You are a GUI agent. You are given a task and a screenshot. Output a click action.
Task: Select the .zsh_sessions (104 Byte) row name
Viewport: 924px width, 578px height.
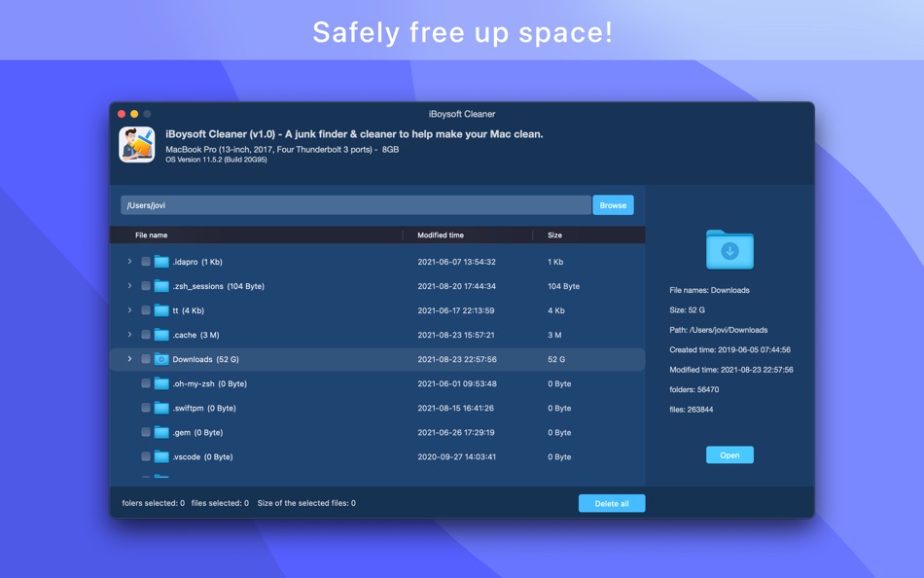pyautogui.click(x=218, y=286)
